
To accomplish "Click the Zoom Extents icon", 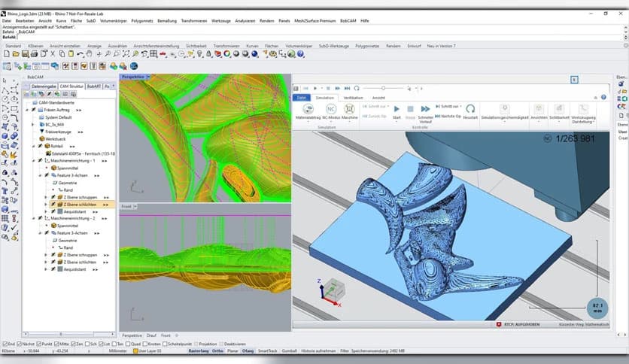I will [x=126, y=53].
